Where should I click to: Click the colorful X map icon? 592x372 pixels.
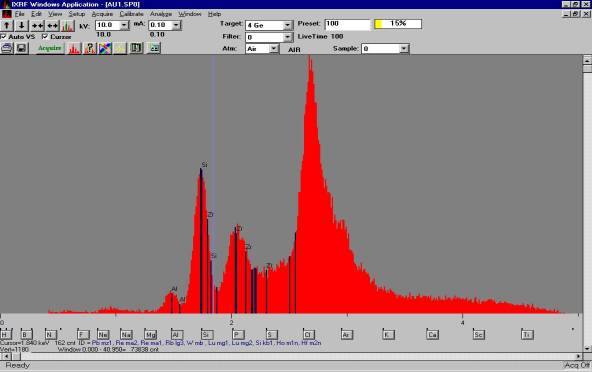coord(105,48)
